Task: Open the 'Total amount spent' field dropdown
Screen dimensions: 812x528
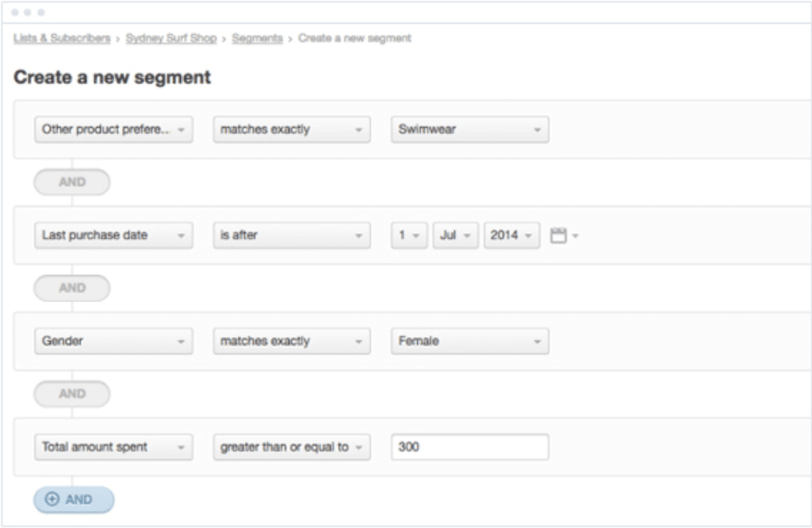Action: pyautogui.click(x=113, y=447)
